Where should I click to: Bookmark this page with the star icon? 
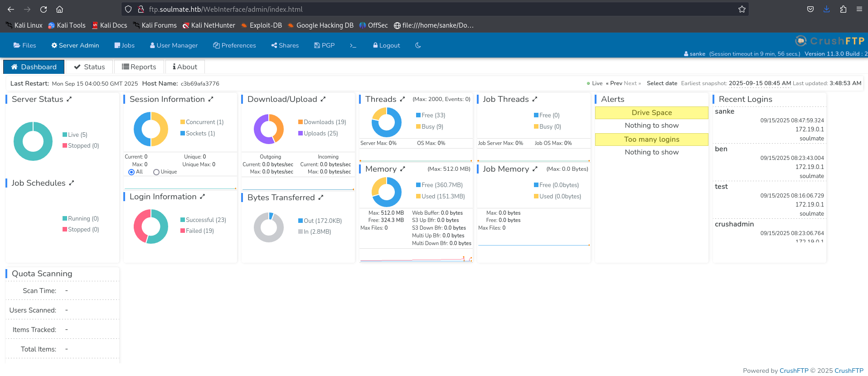(742, 9)
